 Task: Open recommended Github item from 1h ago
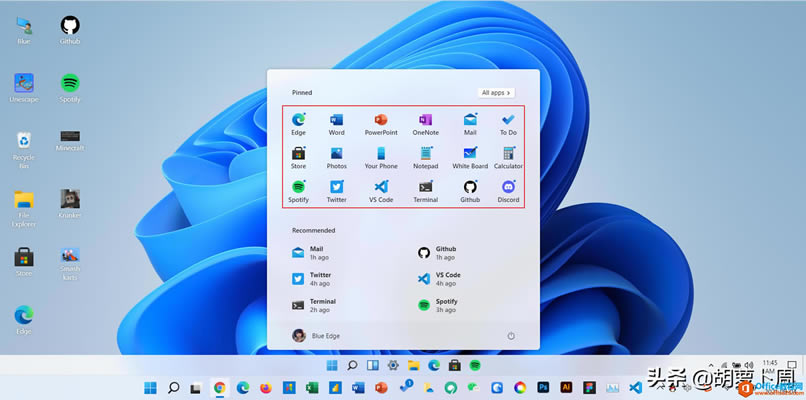[x=437, y=253]
